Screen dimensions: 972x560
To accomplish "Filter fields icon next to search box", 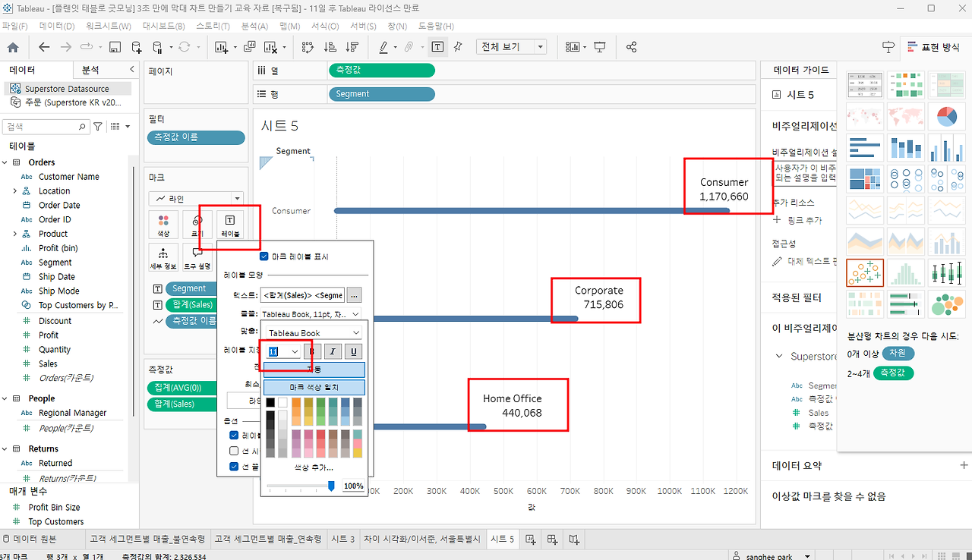I will [x=98, y=127].
